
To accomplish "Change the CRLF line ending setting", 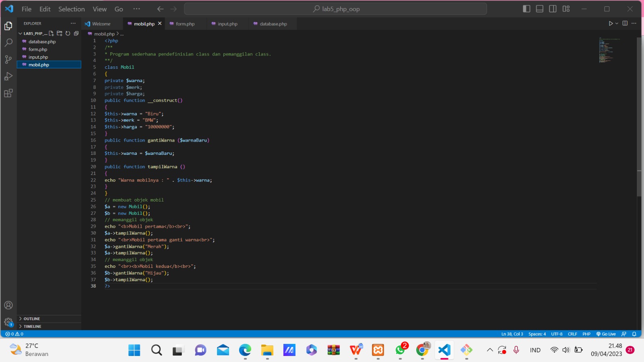I will pyautogui.click(x=573, y=334).
